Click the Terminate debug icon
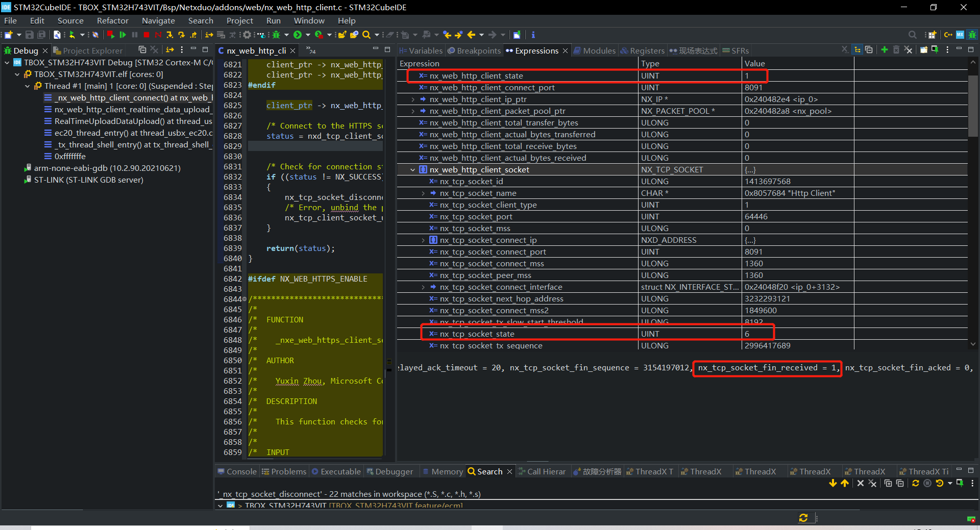Screen dimensions: 980x530 pyautogui.click(x=145, y=35)
